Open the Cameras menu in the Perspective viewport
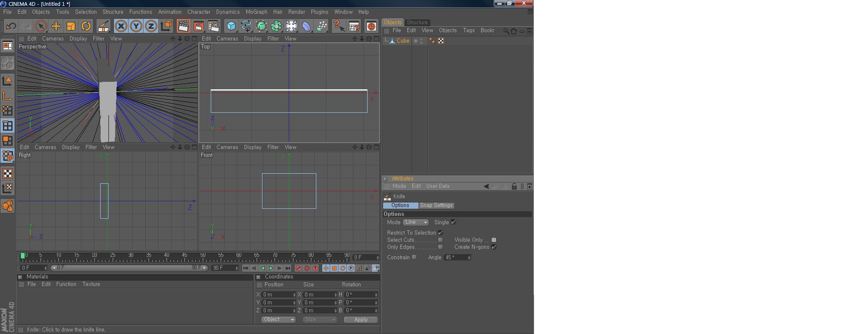The image size is (868, 334). pyautogui.click(x=53, y=38)
